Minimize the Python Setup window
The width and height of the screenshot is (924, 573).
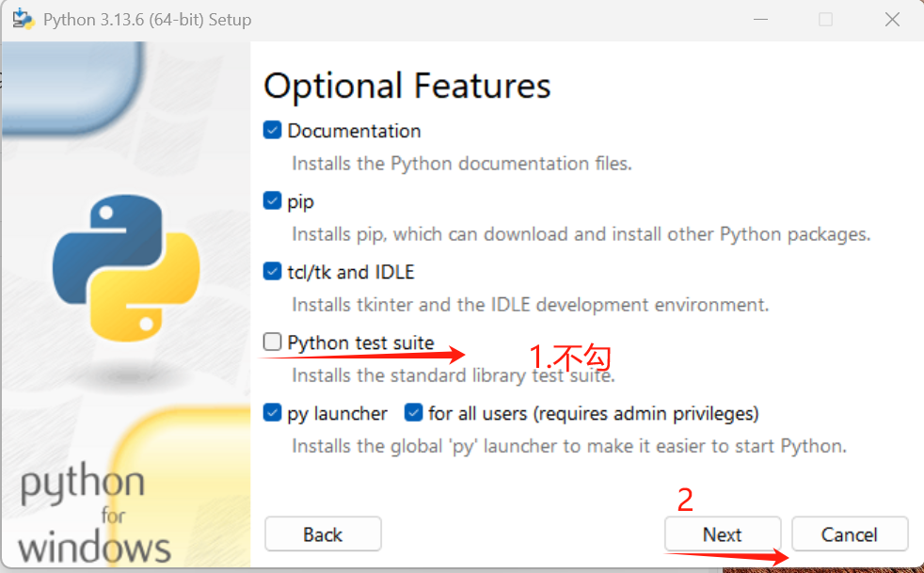pos(761,20)
